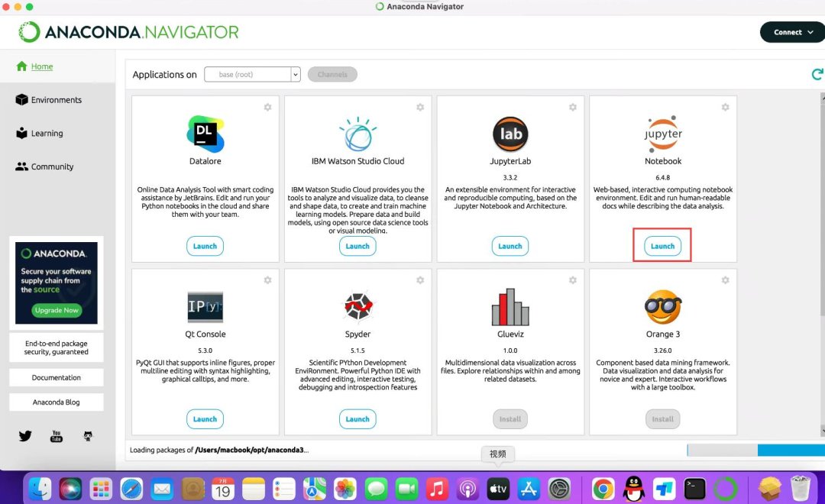The width and height of the screenshot is (825, 504).
Task: Launch IBM Watson Studio Cloud
Action: pyautogui.click(x=357, y=246)
